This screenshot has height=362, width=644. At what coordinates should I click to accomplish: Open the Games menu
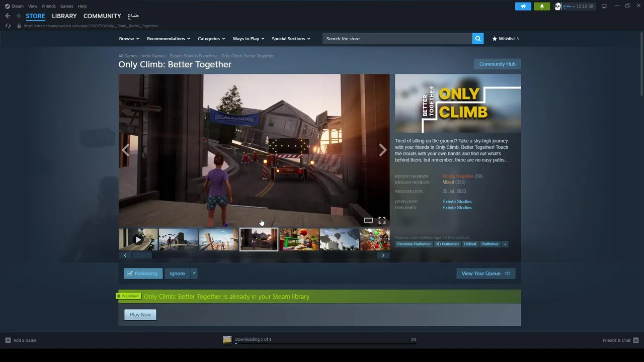tap(66, 6)
